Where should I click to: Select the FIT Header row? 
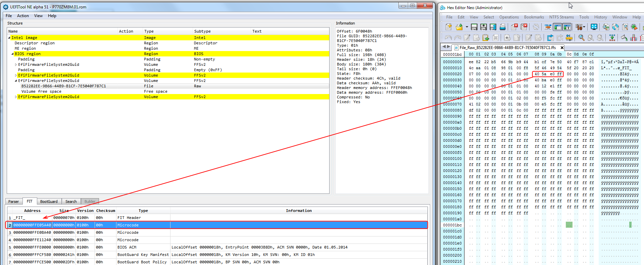click(217, 218)
